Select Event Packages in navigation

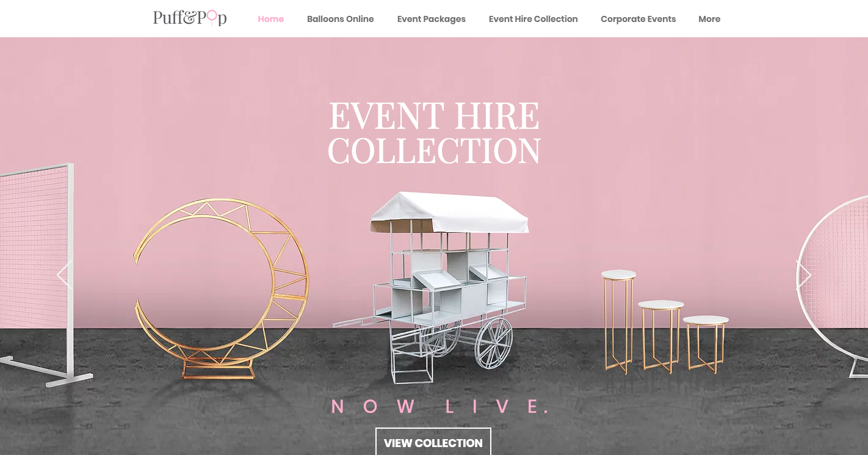tap(431, 19)
